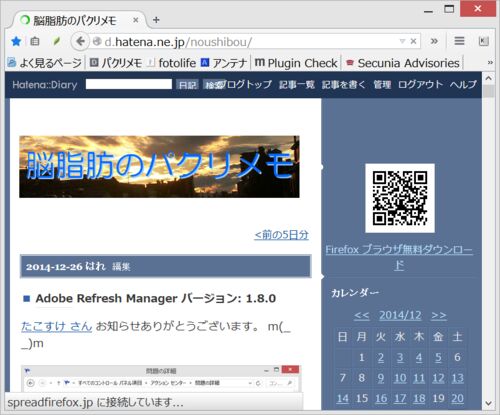Click the Hatena header search field
The width and height of the screenshot is (500, 415).
tap(129, 84)
